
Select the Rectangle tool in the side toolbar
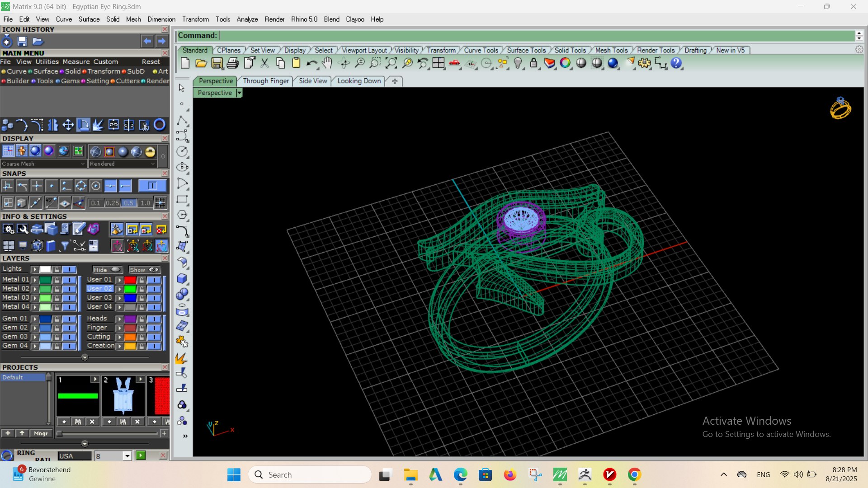point(182,199)
